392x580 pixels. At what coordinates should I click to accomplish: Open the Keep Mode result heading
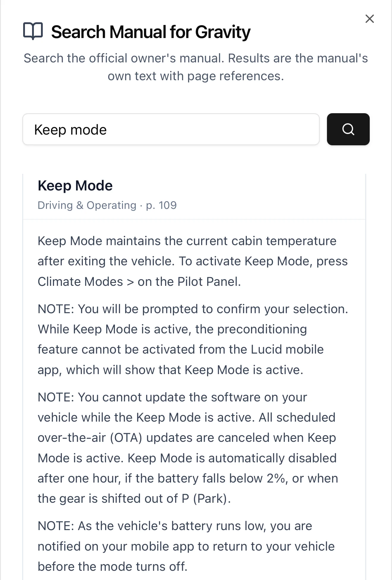75,186
